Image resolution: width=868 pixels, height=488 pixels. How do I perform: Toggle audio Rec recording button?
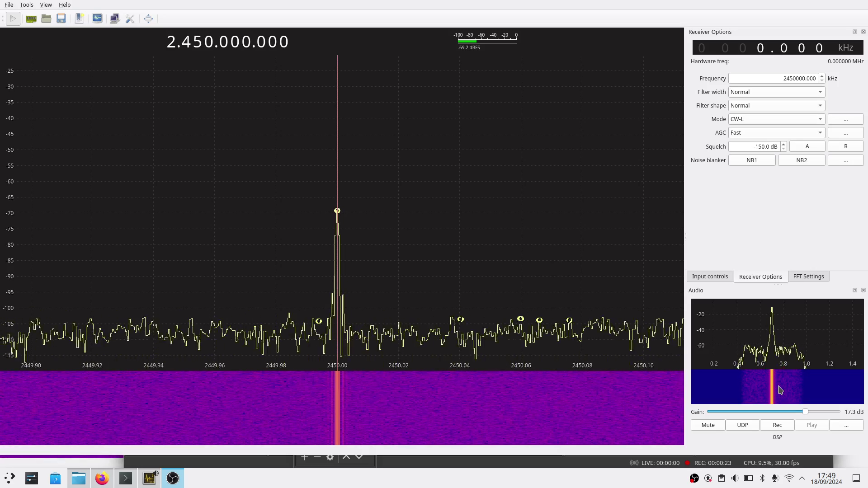tap(777, 425)
